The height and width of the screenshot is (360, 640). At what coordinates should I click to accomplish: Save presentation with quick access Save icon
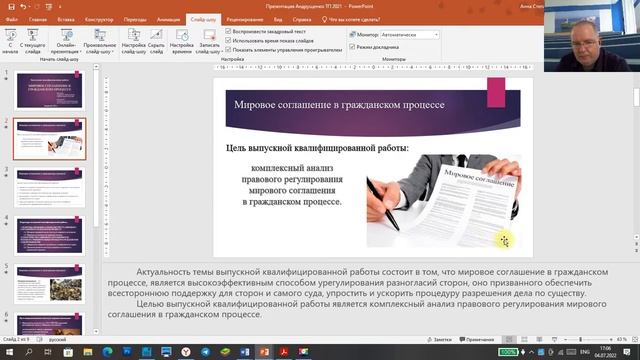[x=11, y=7]
